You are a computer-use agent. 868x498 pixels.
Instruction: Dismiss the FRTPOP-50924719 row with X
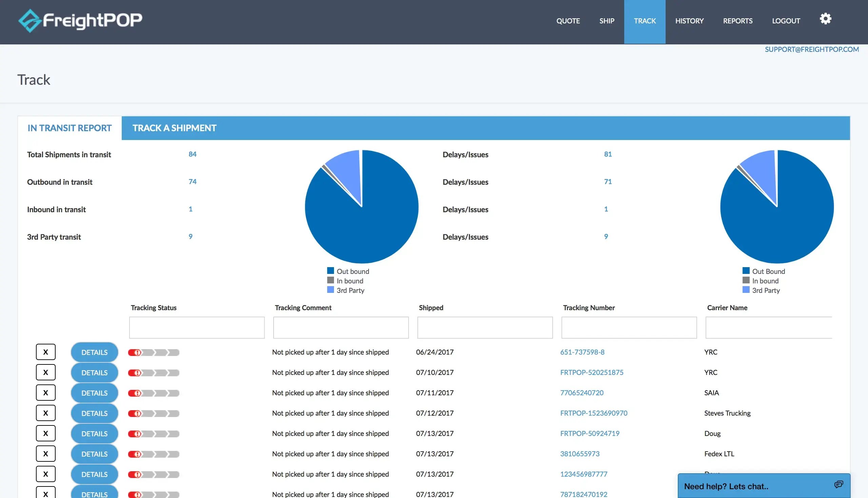(45, 433)
